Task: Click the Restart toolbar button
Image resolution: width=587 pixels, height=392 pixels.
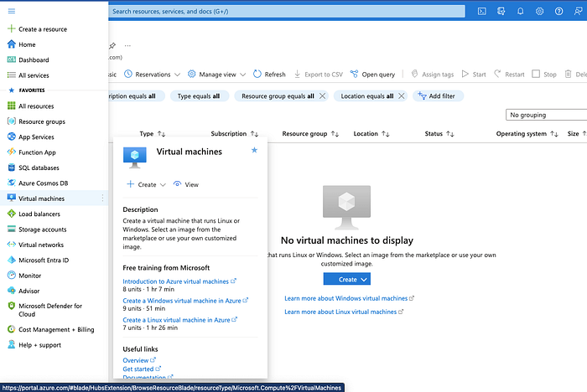Action: pyautogui.click(x=509, y=75)
